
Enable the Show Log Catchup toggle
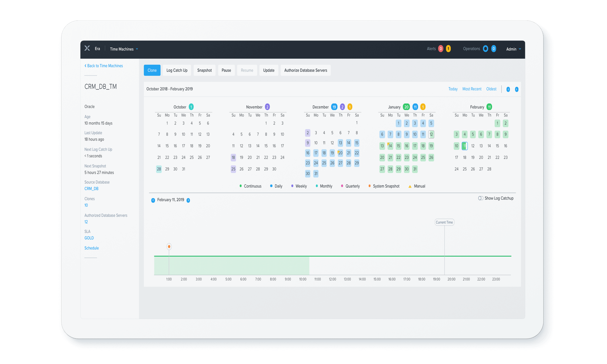480,198
